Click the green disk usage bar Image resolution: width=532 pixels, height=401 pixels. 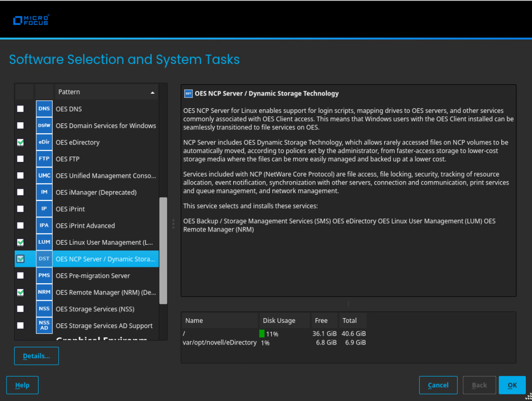point(262,334)
